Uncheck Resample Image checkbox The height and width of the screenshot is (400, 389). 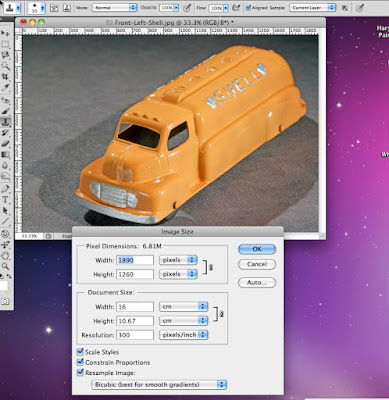80,372
